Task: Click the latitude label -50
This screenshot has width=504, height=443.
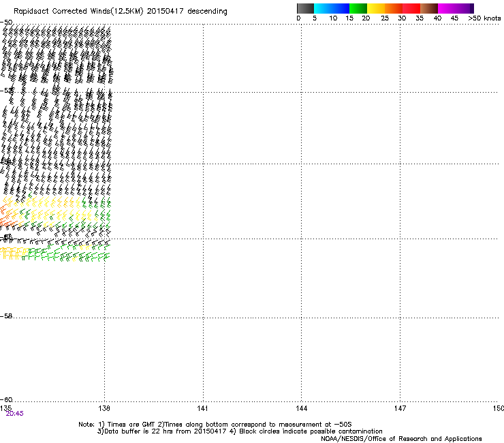Action: (6, 22)
